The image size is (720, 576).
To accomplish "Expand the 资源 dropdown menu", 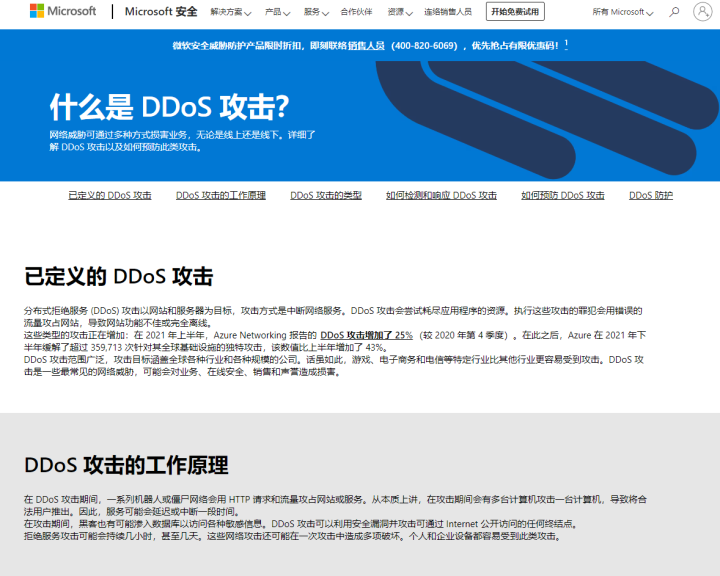I will 400,12.
